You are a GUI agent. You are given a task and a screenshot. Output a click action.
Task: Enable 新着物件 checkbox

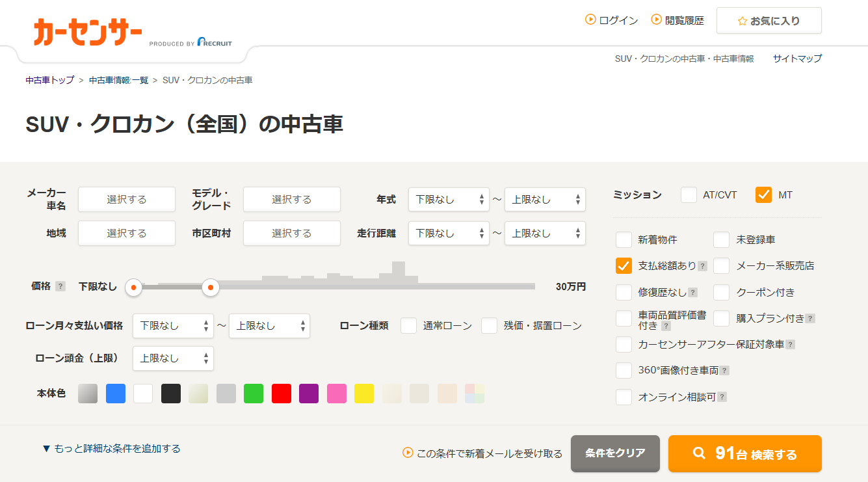pos(624,240)
